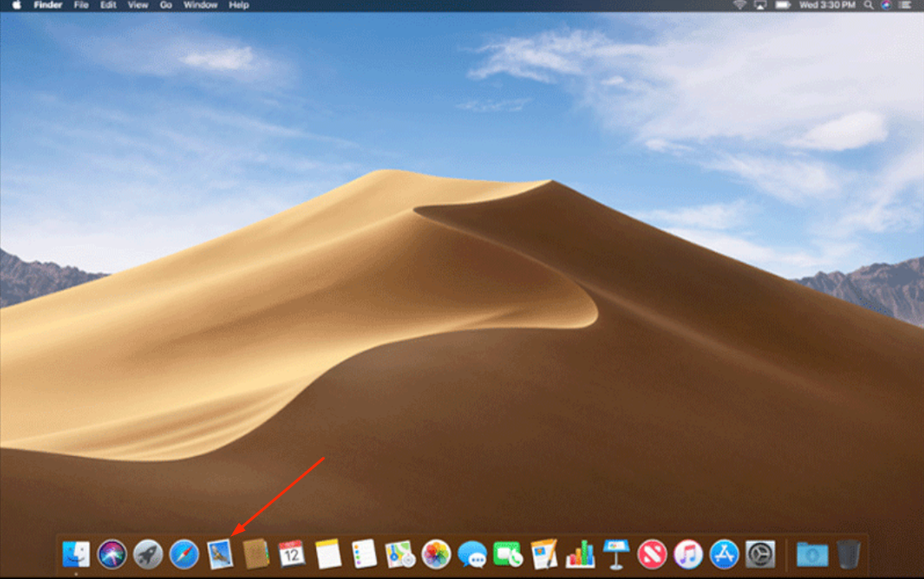Open iTunes from the Dock

tap(688, 555)
